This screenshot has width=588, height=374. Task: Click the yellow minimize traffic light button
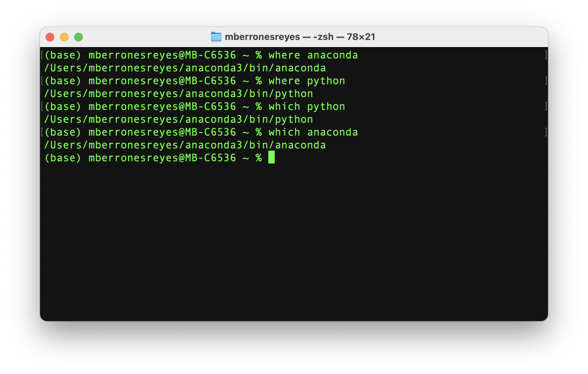64,37
